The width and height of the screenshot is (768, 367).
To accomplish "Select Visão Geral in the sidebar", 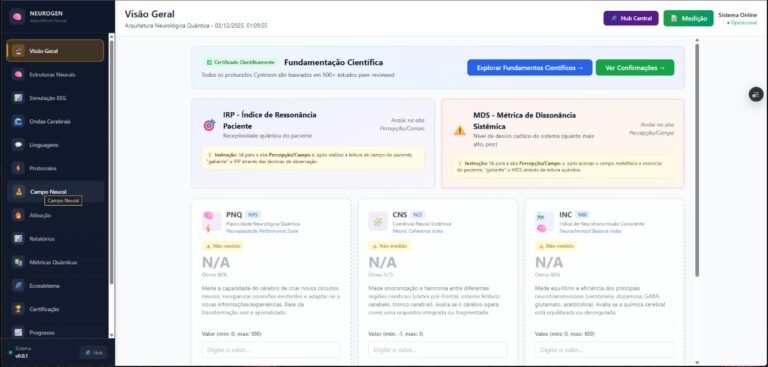I will (x=55, y=50).
